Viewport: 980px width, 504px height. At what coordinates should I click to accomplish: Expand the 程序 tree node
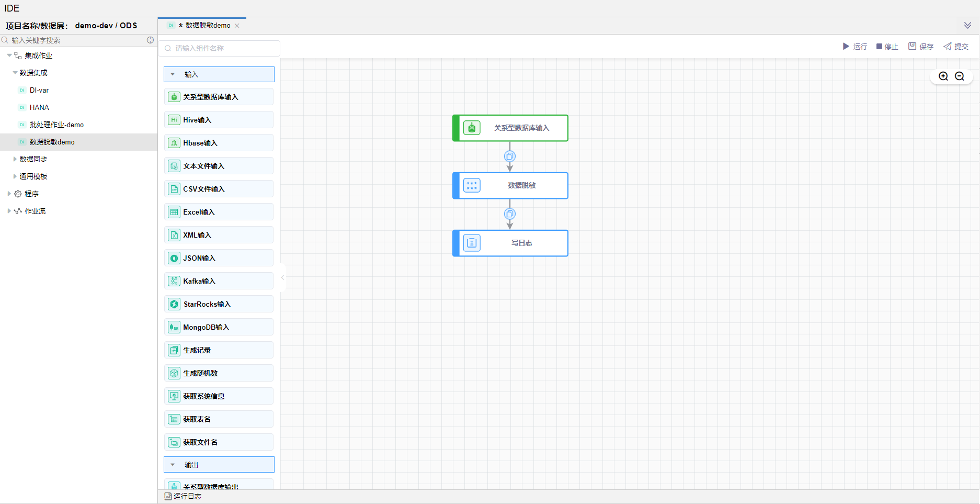coord(9,194)
